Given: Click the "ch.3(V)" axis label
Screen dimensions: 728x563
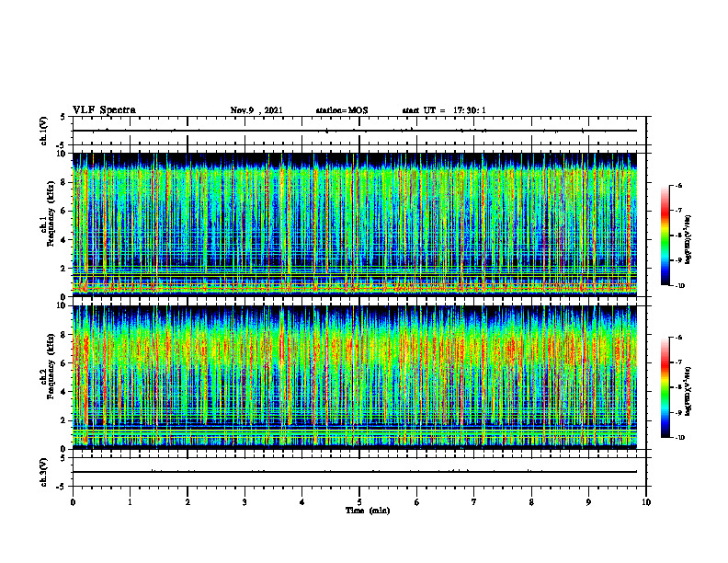Looking at the screenshot, I should 43,472.
